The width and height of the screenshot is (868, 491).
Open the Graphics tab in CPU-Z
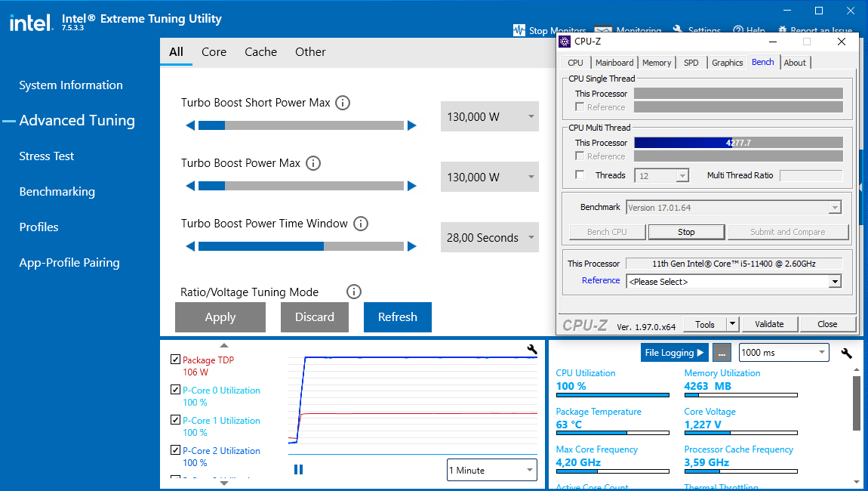(728, 63)
